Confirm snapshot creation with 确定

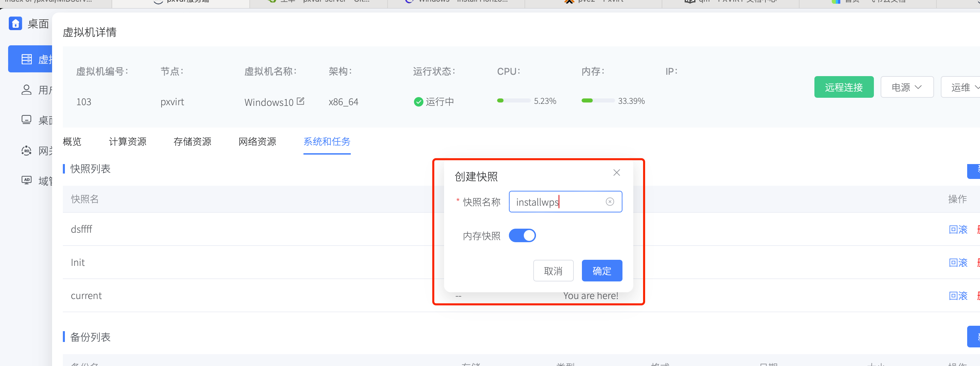602,271
